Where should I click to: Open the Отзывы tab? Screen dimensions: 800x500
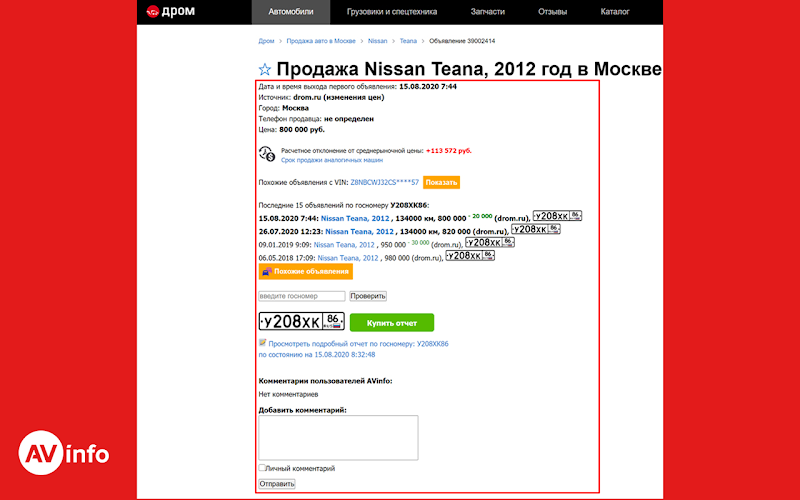pos(553,12)
